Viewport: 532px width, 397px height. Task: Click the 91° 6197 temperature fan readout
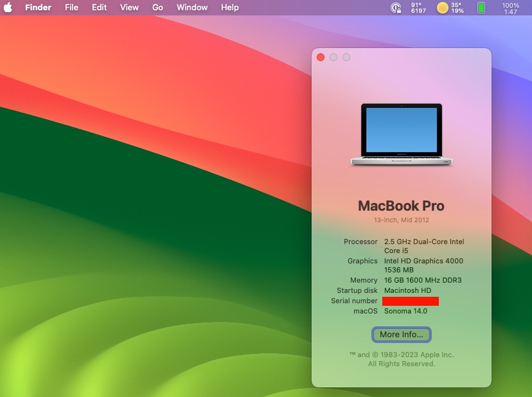[x=418, y=8]
